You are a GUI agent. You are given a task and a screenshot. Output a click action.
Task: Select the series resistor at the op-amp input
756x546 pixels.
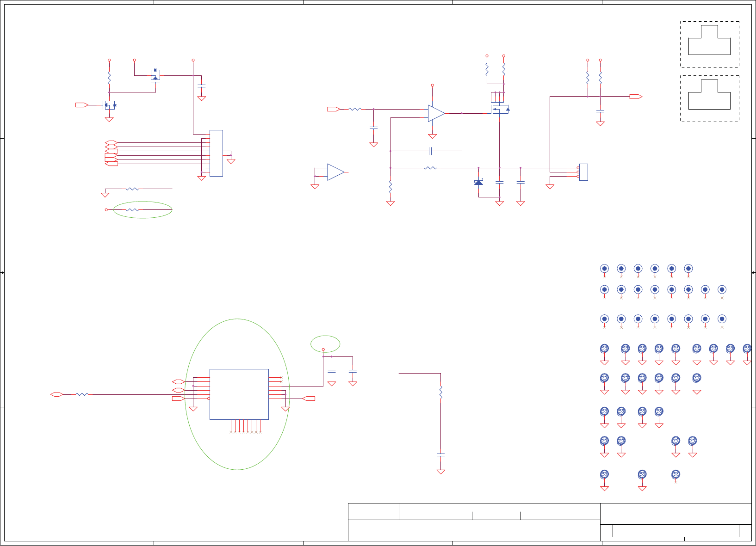point(355,109)
